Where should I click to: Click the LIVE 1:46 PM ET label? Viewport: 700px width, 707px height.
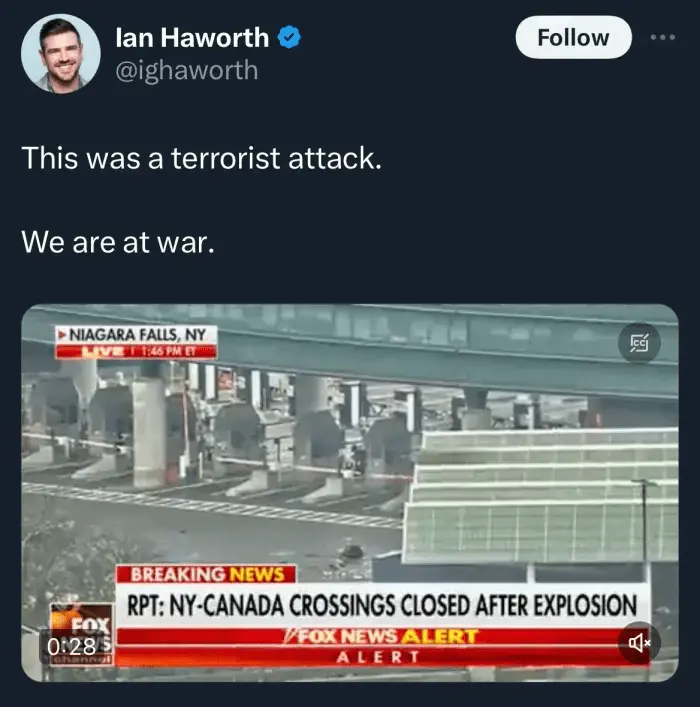[136, 352]
